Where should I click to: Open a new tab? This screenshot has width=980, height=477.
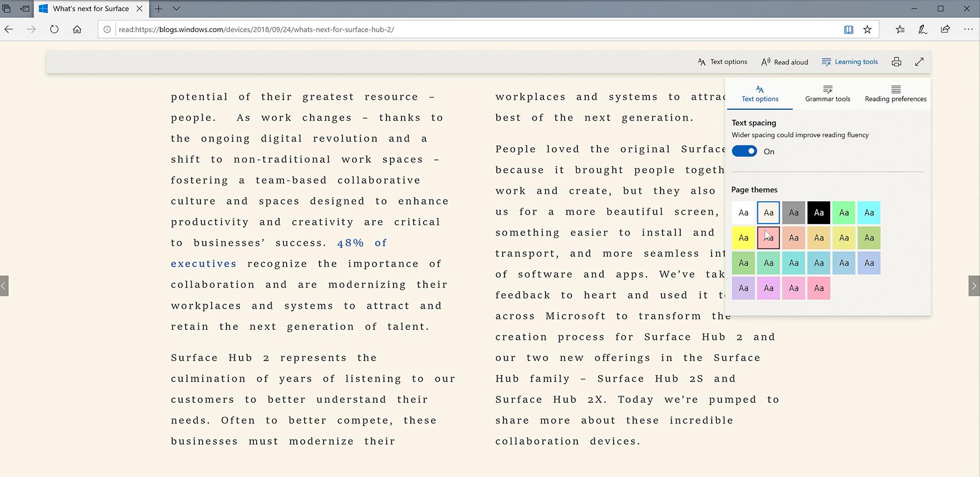pyautogui.click(x=159, y=8)
